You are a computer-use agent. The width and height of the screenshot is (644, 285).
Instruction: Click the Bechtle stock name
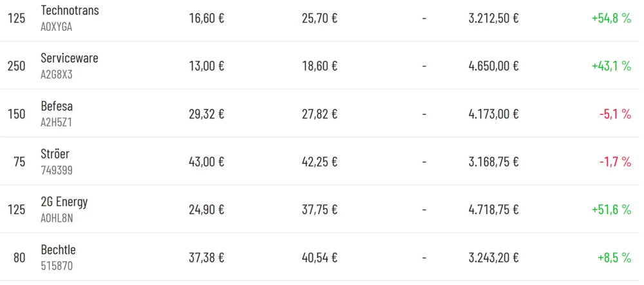(58, 250)
